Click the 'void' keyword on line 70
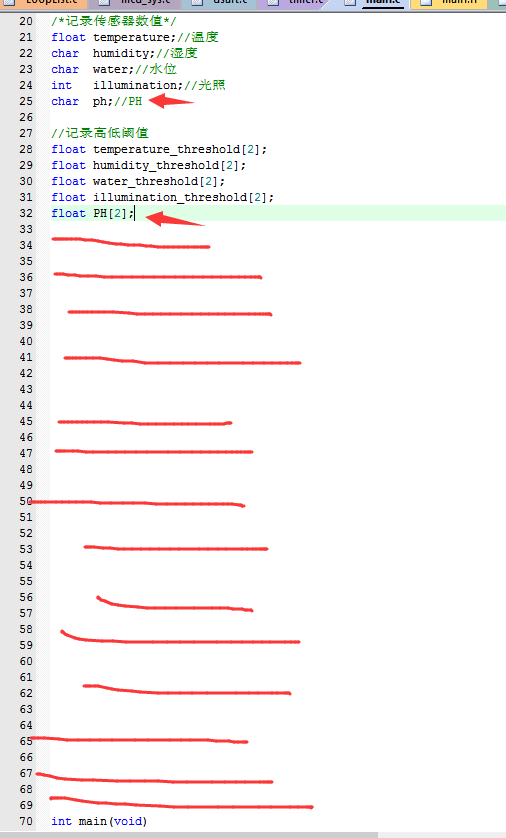506x838 pixels. (x=128, y=821)
